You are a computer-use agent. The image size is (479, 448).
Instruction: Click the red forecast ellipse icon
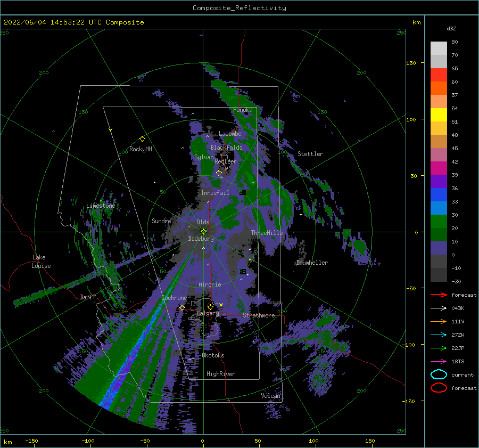(x=439, y=388)
